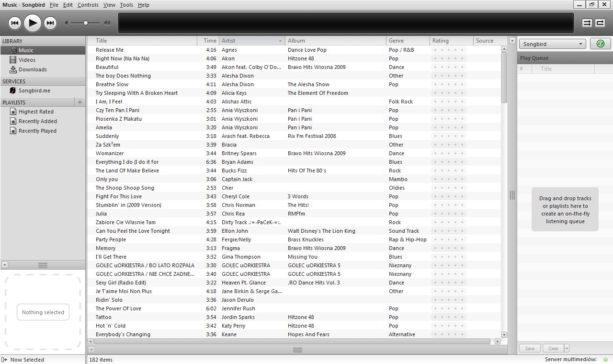Open the column picker dropdown arrow
The width and height of the screenshot is (613, 364).
[x=512, y=41]
